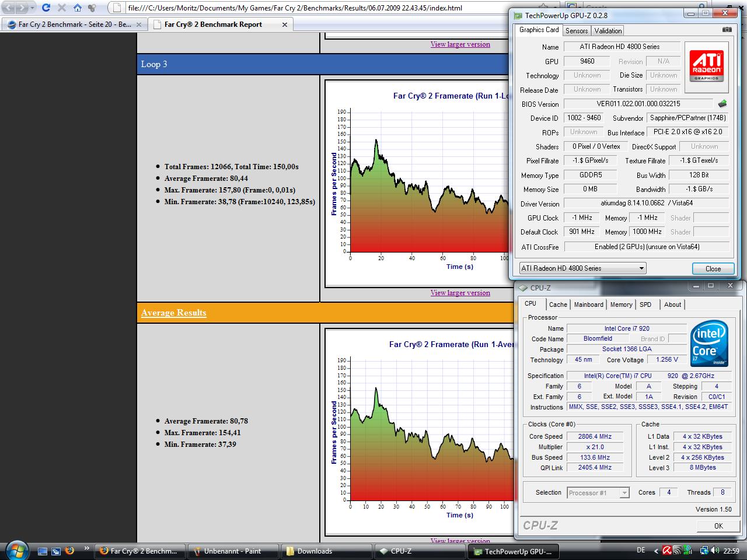
Task: Expand the quick launch overflow chevron
Action: [x=86, y=548]
